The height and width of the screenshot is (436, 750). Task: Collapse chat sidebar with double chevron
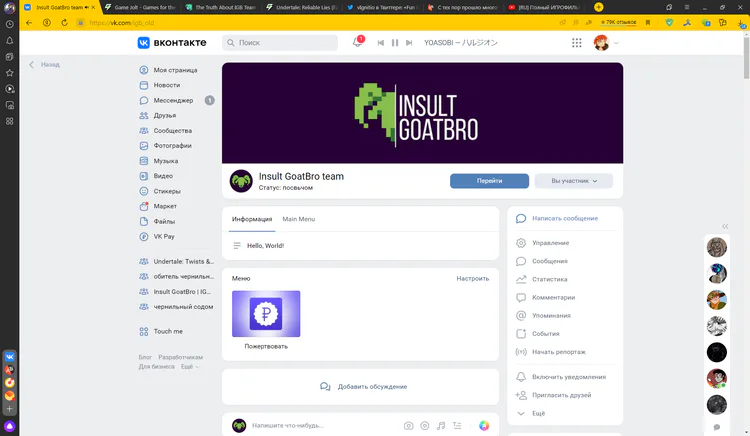pos(725,226)
